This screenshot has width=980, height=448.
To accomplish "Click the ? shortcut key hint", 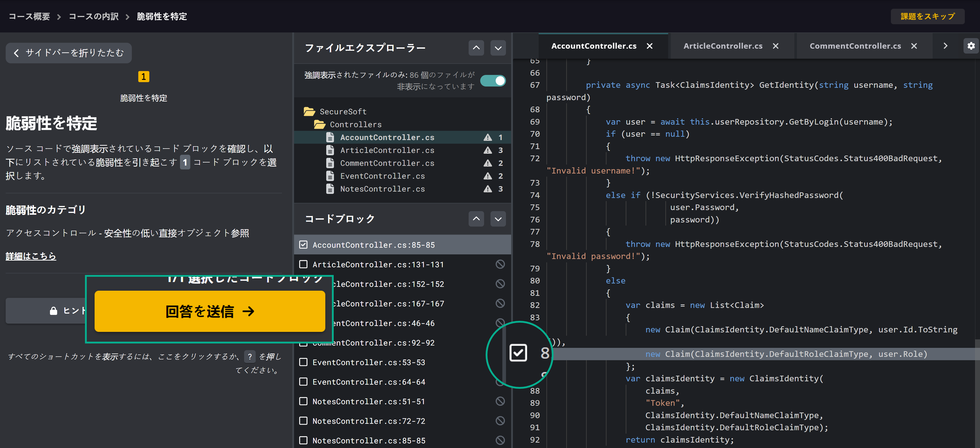I will 250,356.
